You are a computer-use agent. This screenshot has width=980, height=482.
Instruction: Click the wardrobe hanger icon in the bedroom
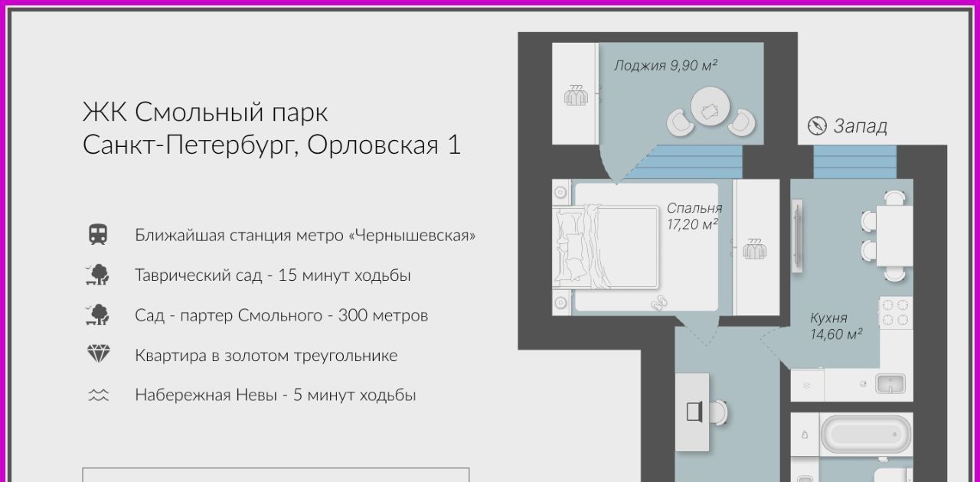coord(755,248)
